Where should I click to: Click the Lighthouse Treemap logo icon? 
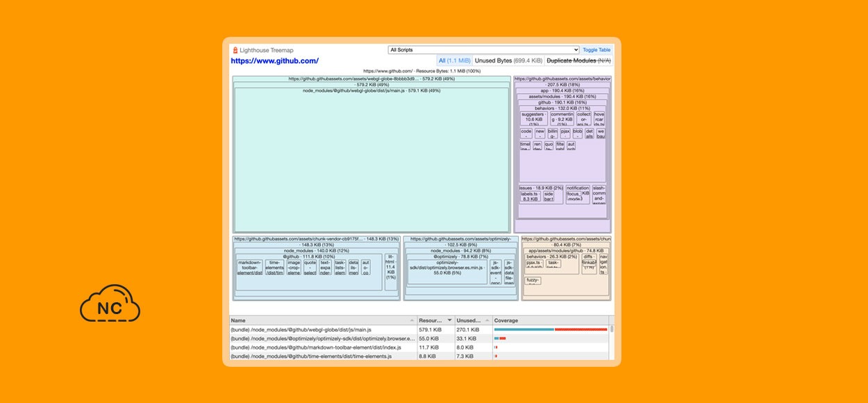[235, 50]
